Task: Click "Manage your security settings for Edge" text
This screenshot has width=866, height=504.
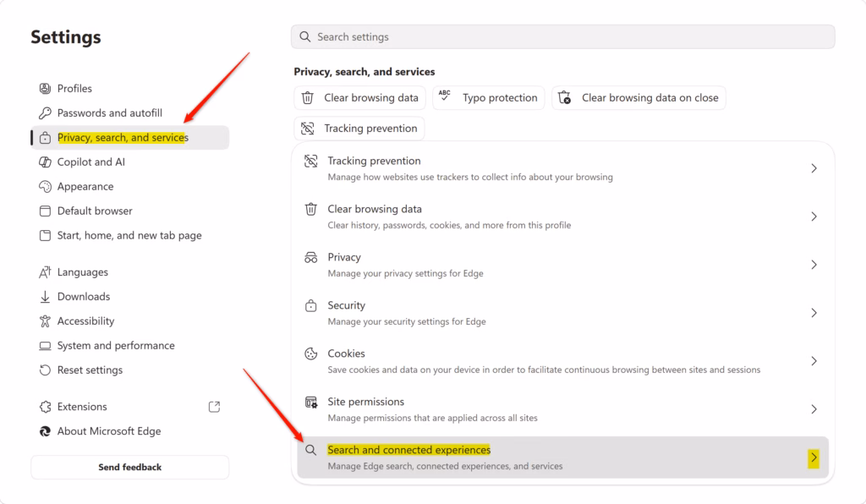Action: click(407, 321)
